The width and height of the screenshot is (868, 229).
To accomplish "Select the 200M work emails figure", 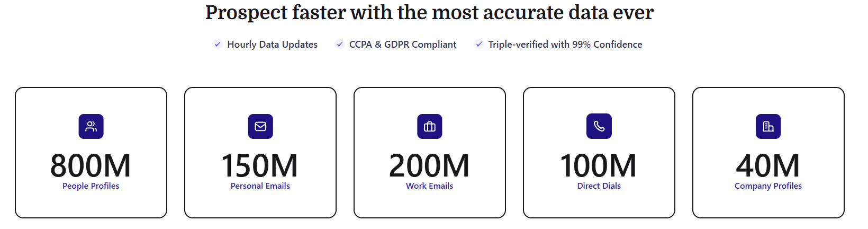I will [x=429, y=165].
